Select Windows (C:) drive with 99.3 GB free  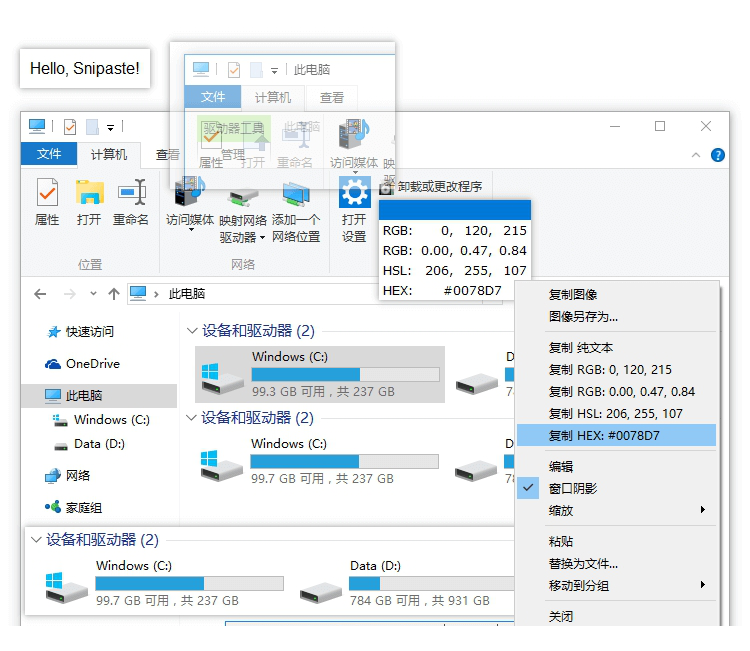[320, 375]
